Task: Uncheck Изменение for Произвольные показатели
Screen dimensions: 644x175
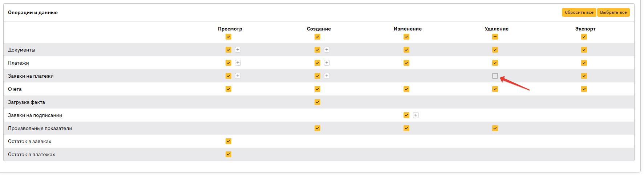Action: (x=406, y=128)
